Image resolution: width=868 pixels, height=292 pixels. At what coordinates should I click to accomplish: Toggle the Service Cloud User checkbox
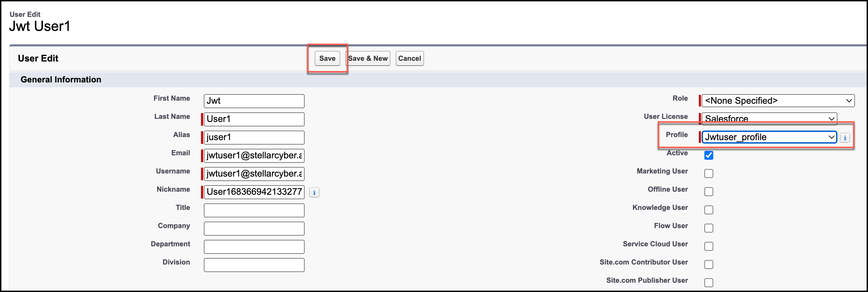(x=708, y=246)
